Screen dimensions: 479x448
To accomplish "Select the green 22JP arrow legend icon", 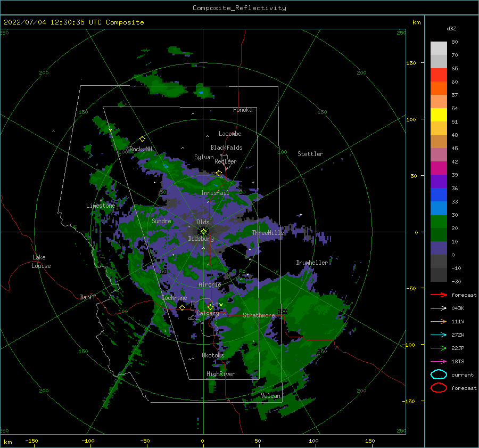I will pos(439,348).
